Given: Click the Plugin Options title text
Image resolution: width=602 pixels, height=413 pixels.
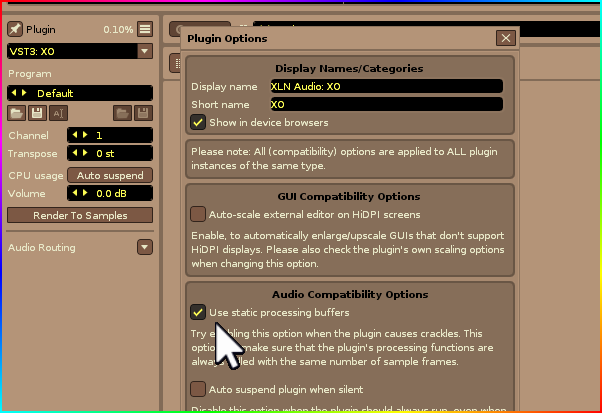Looking at the screenshot, I should tap(227, 38).
